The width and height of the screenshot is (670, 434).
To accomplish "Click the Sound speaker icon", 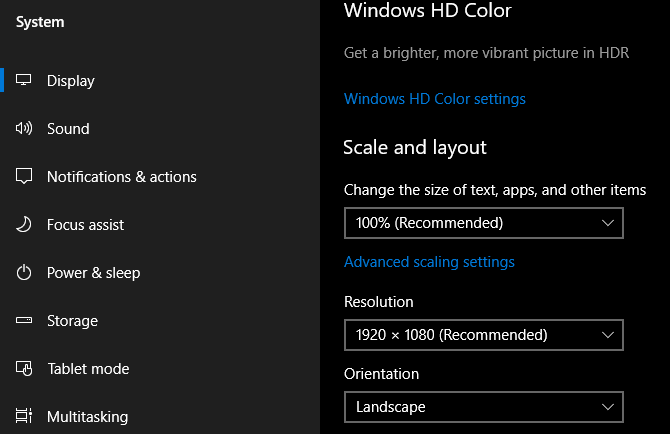I will 25,129.
